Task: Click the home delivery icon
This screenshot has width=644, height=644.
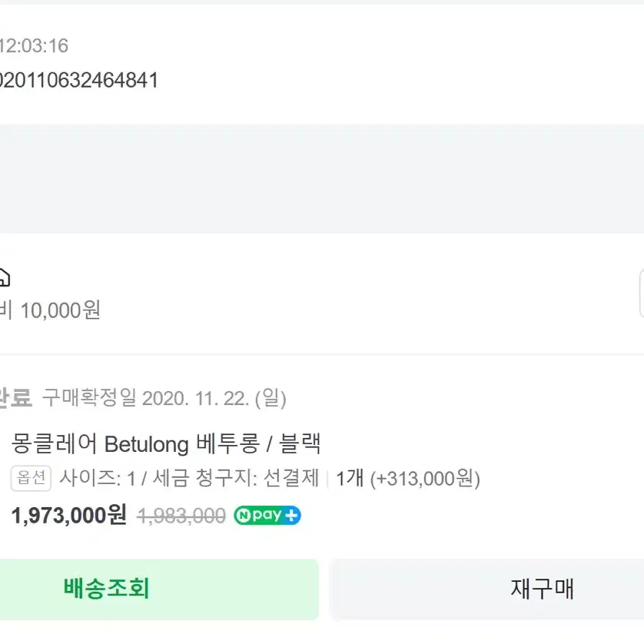Action: click(x=4, y=277)
